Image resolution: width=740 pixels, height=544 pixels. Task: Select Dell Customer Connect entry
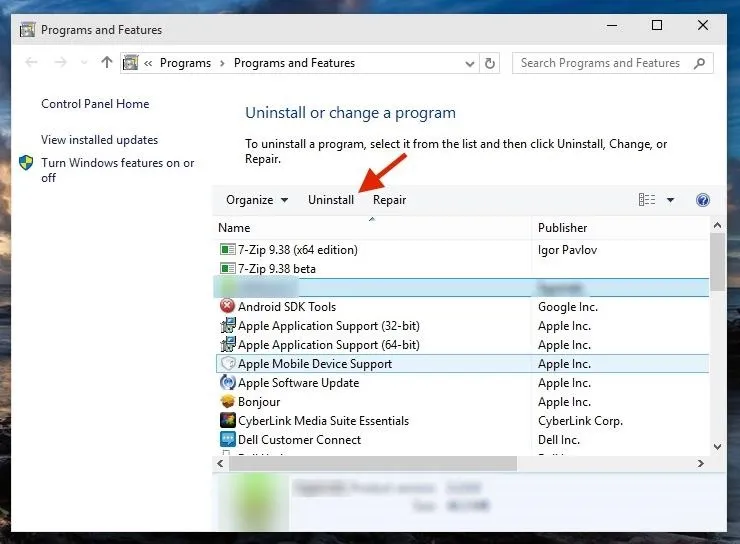[299, 440]
